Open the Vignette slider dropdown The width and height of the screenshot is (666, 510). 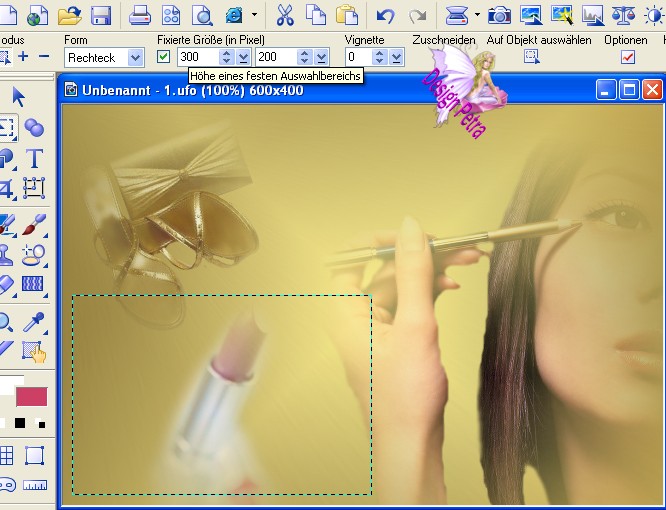396,57
